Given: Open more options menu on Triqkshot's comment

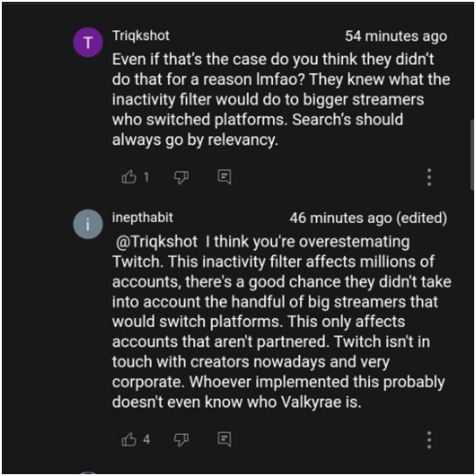Looking at the screenshot, I should coord(429,178).
